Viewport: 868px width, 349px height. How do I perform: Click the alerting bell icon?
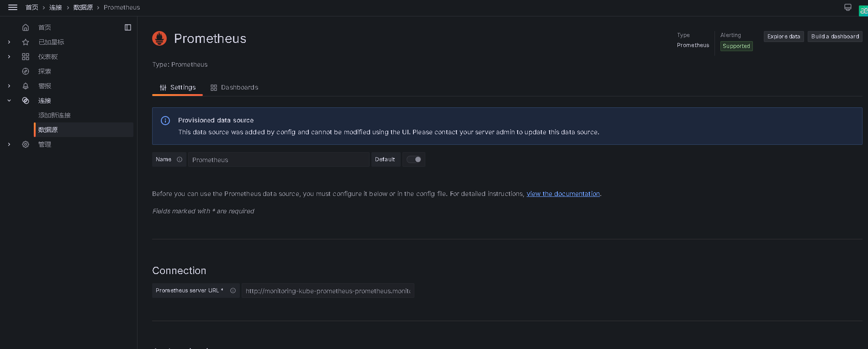click(26, 86)
